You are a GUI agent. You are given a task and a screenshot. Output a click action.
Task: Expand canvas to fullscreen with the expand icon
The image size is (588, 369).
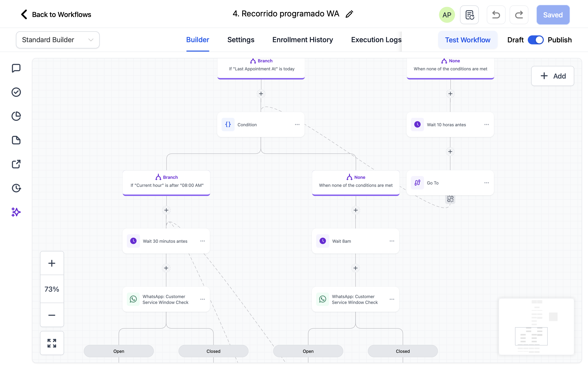[x=52, y=343]
